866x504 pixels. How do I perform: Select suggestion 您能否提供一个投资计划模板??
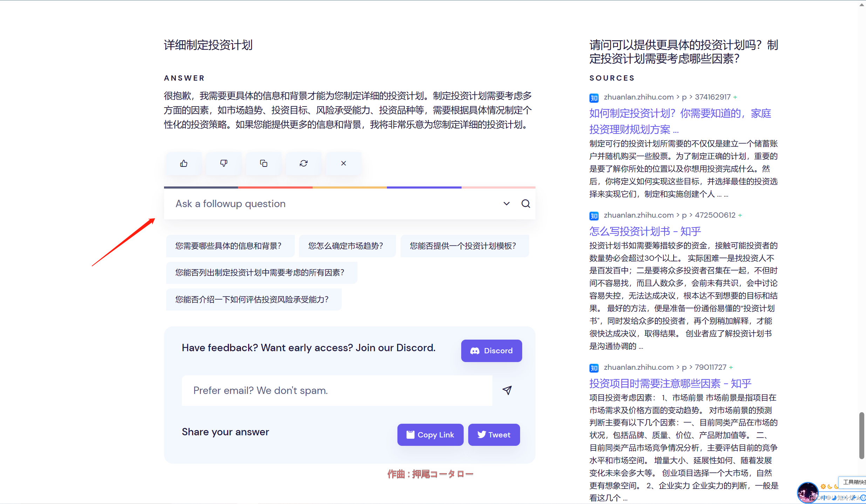coord(463,246)
